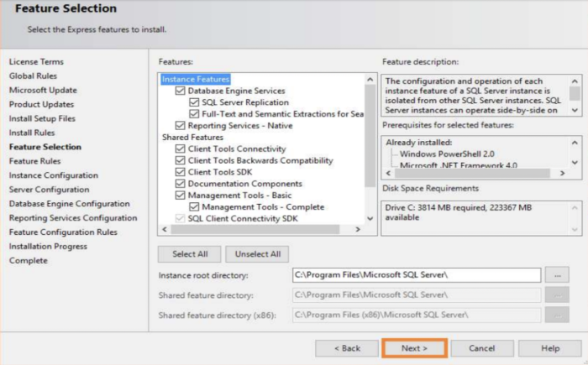
Task: Select Microsoft .NET Framework 4.0 prerequisite
Action: coord(459,165)
